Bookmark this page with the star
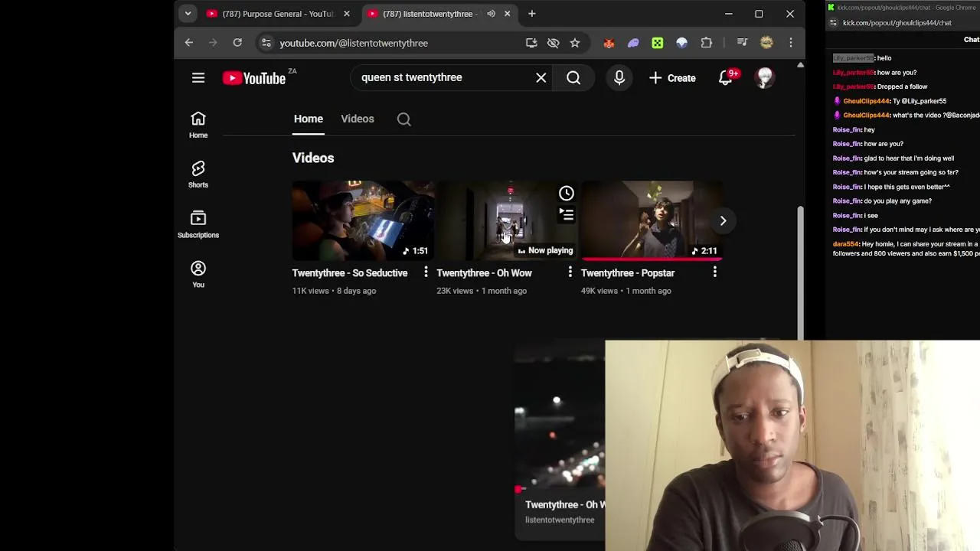The height and width of the screenshot is (551, 980). (x=575, y=43)
